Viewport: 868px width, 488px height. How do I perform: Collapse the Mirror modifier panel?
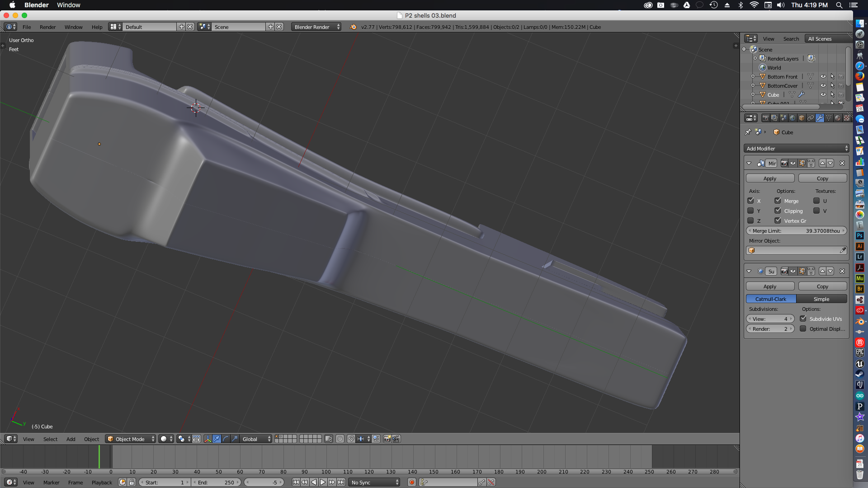[x=749, y=163]
